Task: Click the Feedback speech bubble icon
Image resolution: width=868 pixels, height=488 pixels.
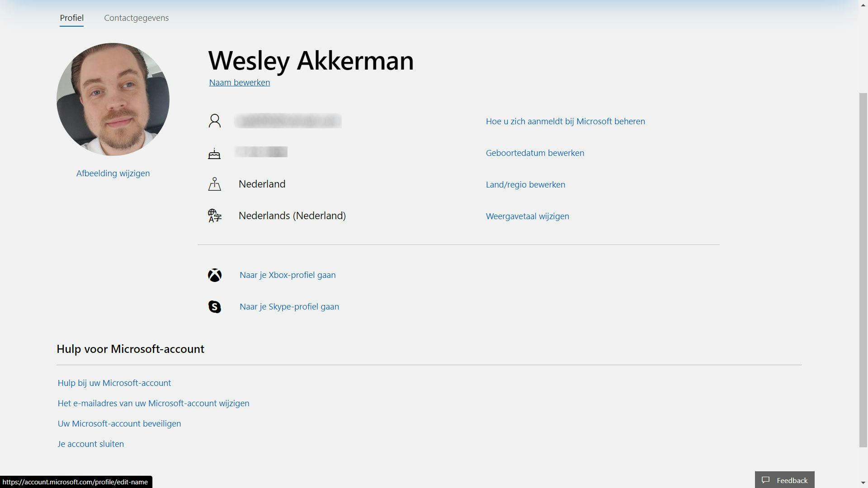Action: coord(765,480)
